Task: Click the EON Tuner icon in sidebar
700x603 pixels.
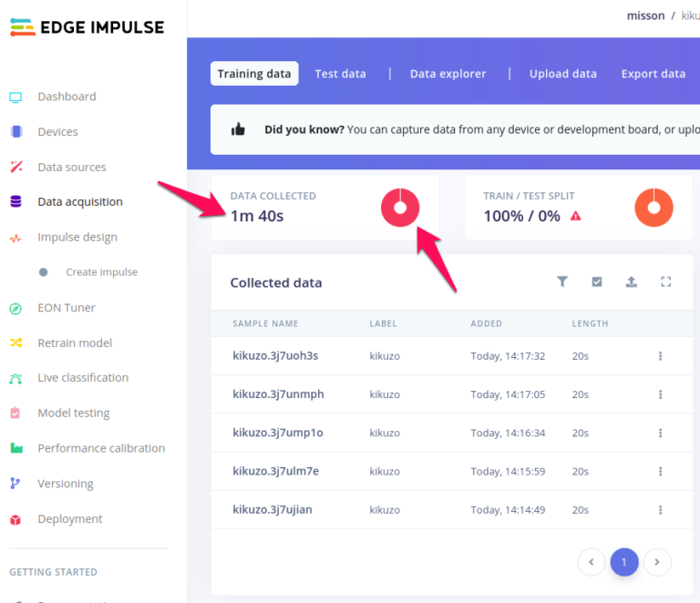Action: 15,308
